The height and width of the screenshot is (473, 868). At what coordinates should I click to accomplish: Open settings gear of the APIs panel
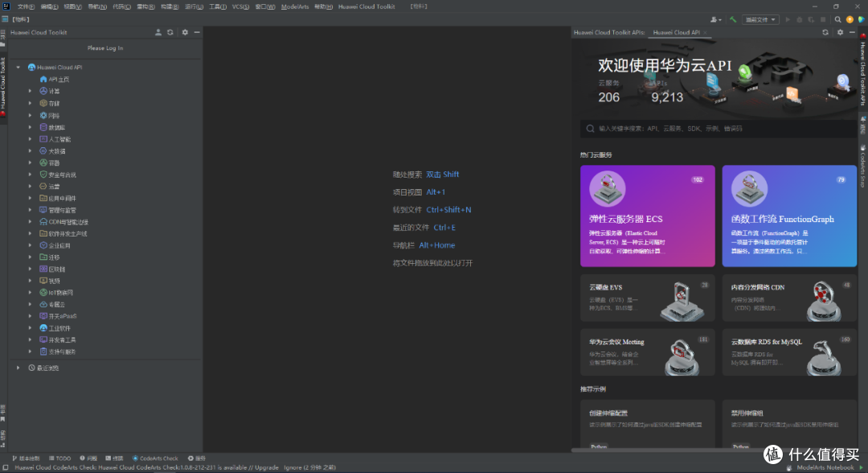(x=841, y=33)
